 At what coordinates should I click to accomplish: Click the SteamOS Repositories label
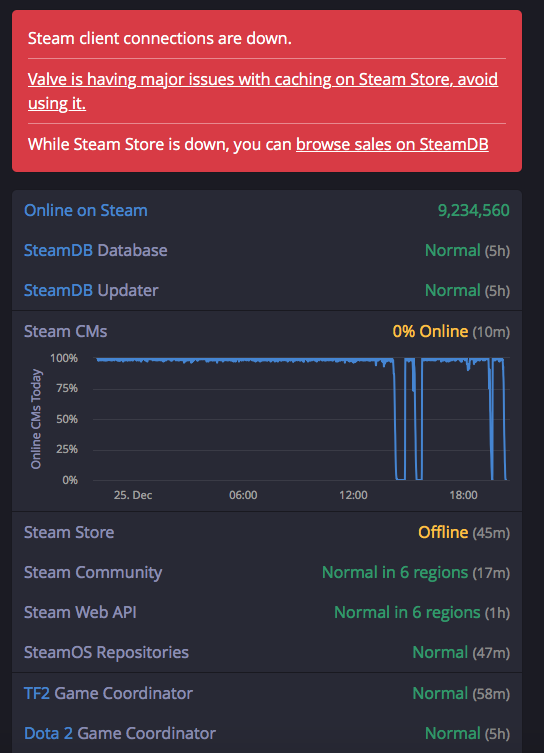tap(107, 652)
